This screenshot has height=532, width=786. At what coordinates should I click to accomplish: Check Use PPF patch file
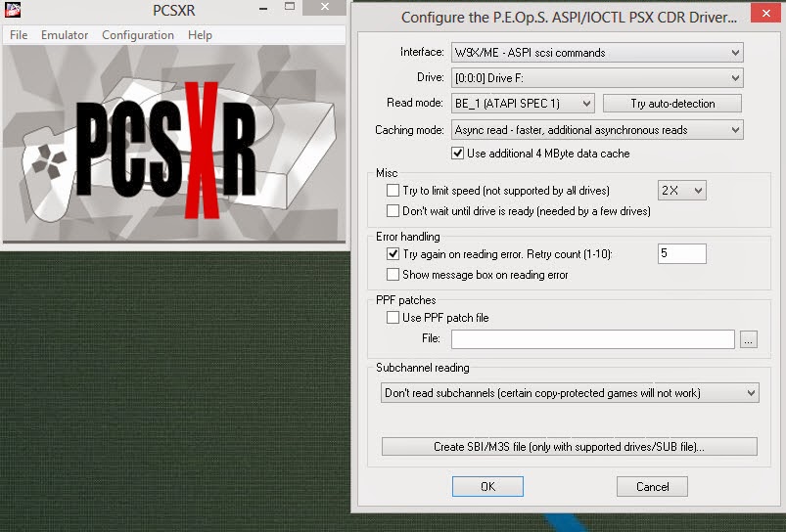[393, 318]
